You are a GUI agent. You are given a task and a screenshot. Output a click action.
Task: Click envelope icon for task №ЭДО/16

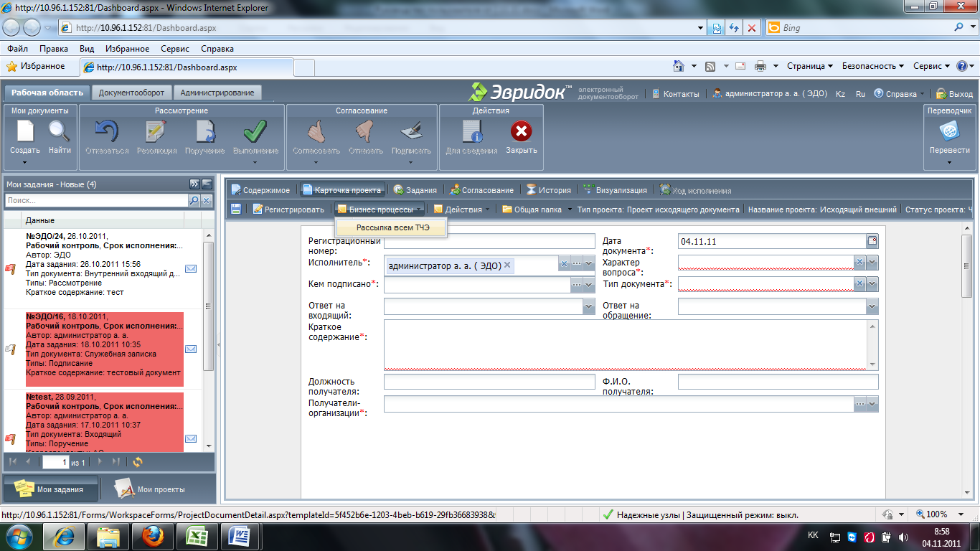click(x=191, y=349)
